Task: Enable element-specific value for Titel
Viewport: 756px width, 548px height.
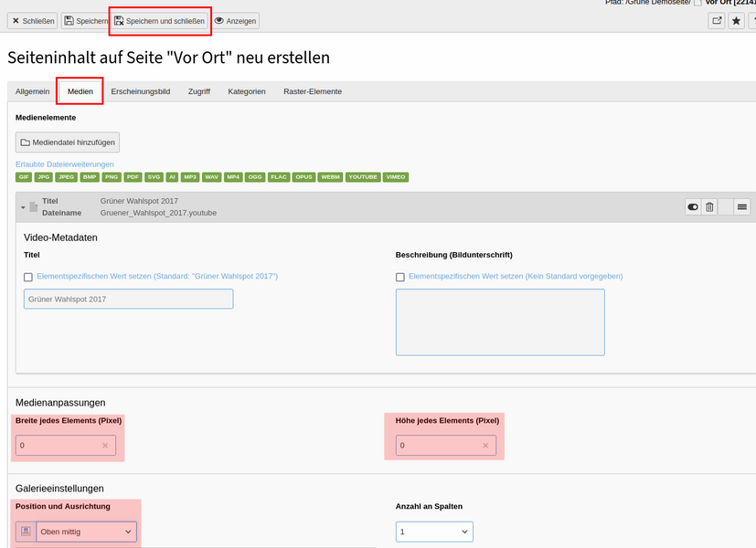Action: pos(28,277)
